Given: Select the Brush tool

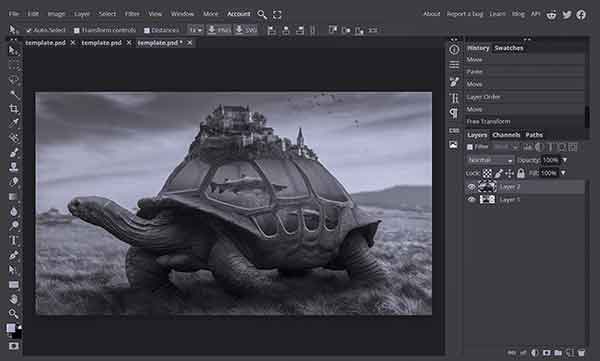Looking at the screenshot, I should pos(14,153).
